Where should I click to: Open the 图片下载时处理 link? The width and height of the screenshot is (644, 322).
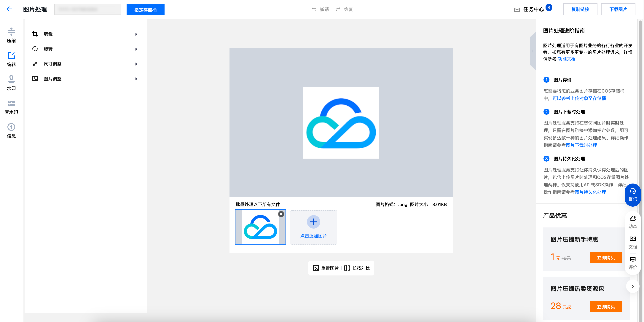pyautogui.click(x=581, y=145)
